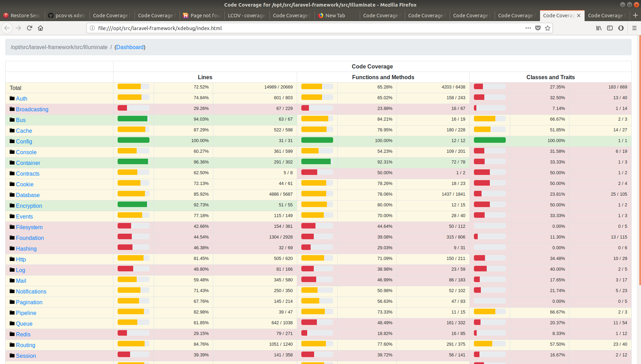The height and width of the screenshot is (364, 641).
Task: Save page to Pocket
Action: (538, 28)
